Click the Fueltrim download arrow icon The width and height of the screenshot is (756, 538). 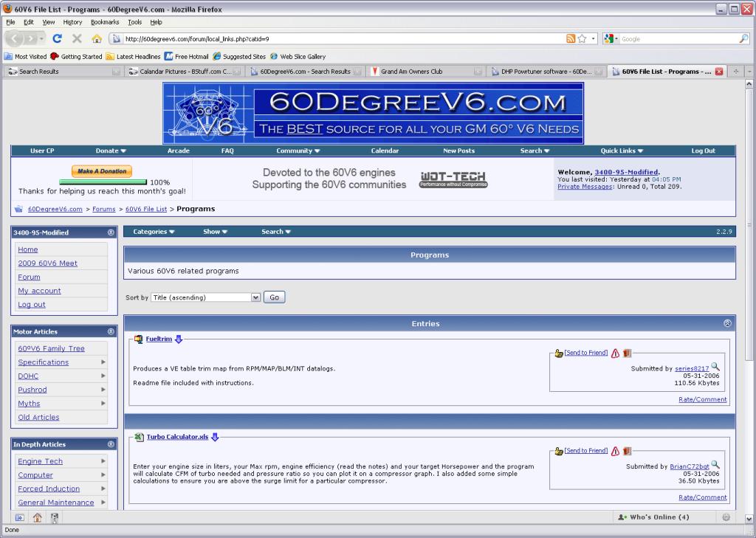pyautogui.click(x=179, y=339)
